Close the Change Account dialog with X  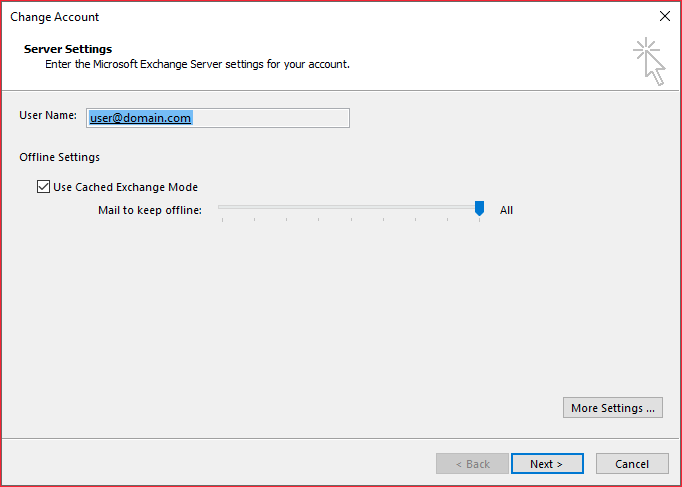[665, 17]
